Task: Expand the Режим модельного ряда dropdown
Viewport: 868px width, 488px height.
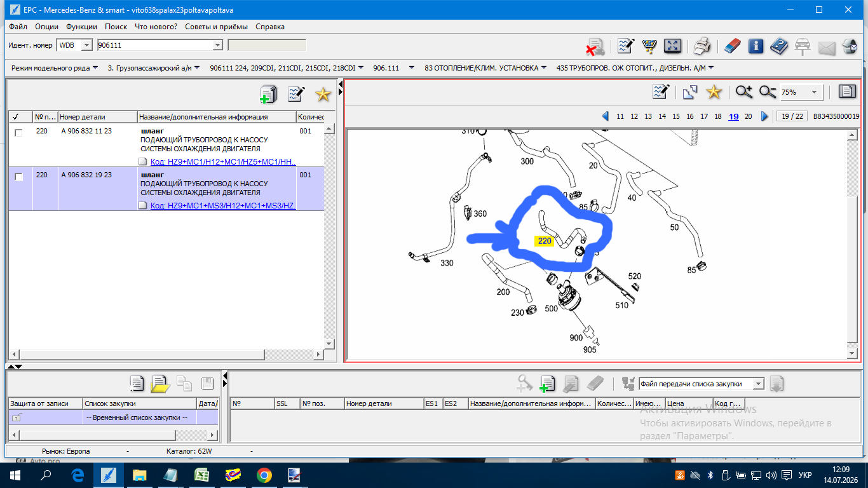Action: click(95, 68)
